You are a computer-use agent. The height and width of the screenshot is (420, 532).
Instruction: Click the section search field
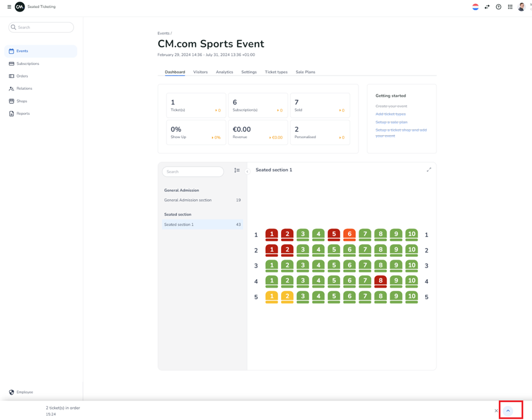click(x=193, y=171)
